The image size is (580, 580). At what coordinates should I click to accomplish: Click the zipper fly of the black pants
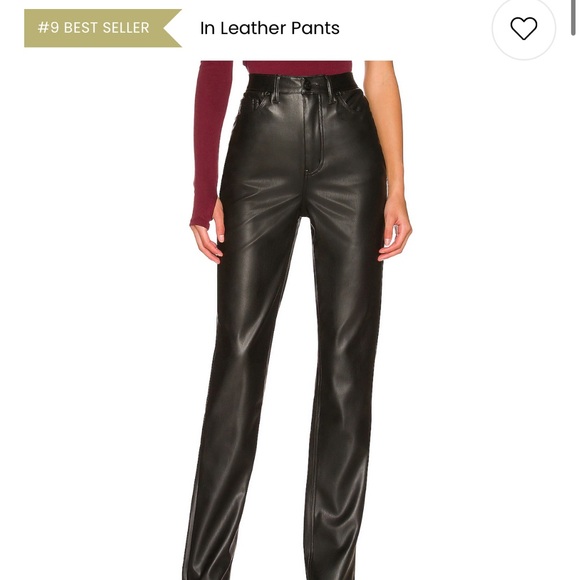(313, 131)
